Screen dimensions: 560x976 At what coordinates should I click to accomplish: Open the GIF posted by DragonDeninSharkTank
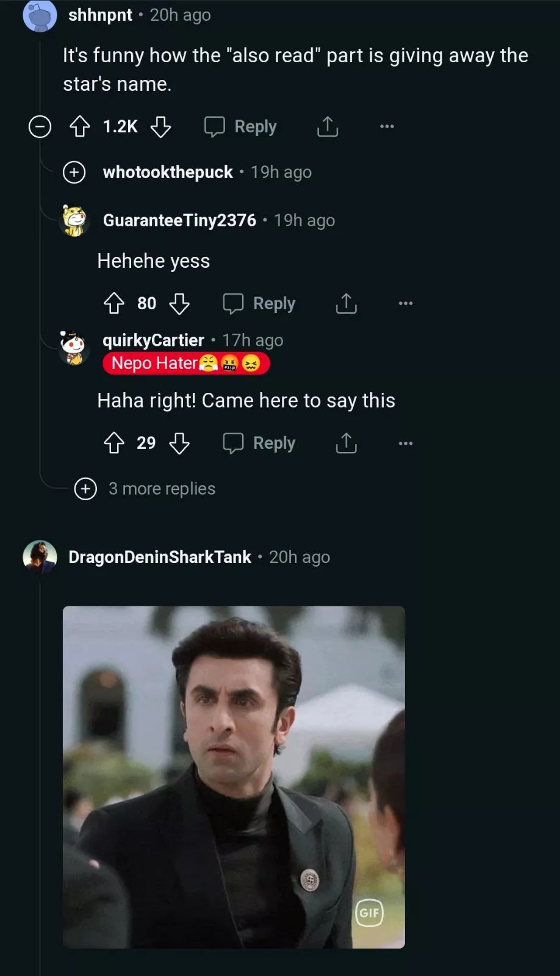pos(234,777)
